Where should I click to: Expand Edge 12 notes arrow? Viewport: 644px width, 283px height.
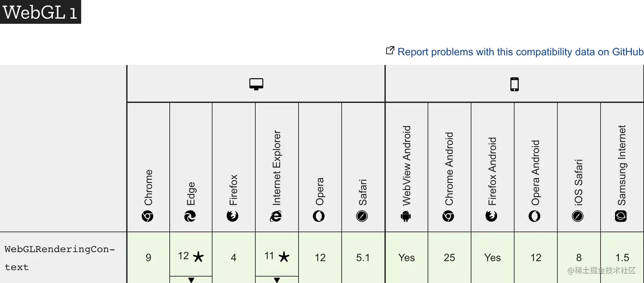tap(191, 280)
